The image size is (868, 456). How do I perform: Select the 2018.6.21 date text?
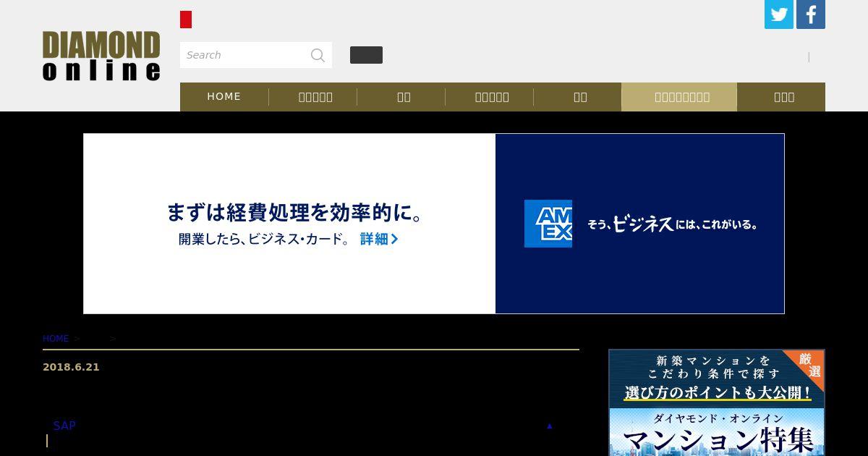(x=71, y=367)
